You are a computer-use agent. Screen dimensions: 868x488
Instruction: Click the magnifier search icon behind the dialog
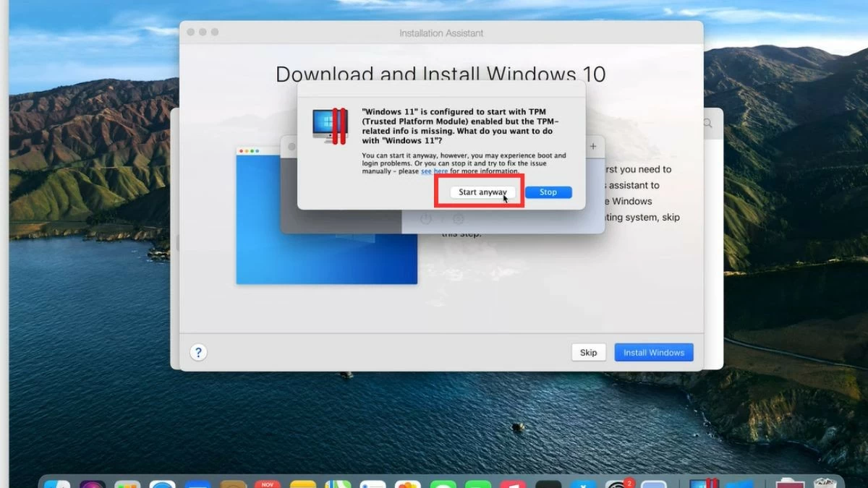click(x=707, y=124)
